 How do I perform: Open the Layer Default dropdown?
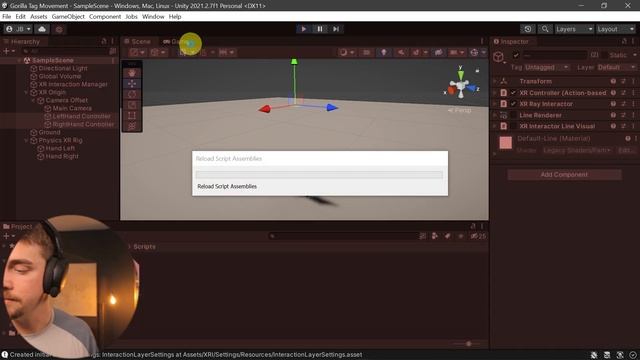coord(617,67)
